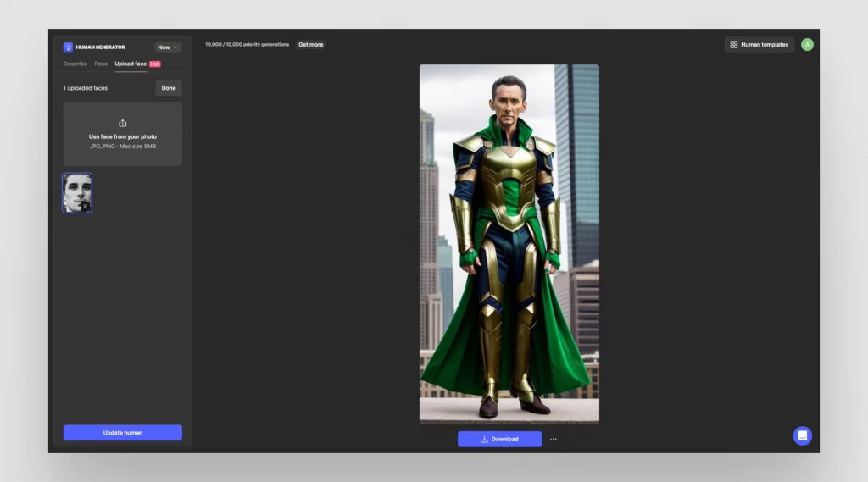
Task: Switch to the Describe tab
Action: pyautogui.click(x=75, y=64)
